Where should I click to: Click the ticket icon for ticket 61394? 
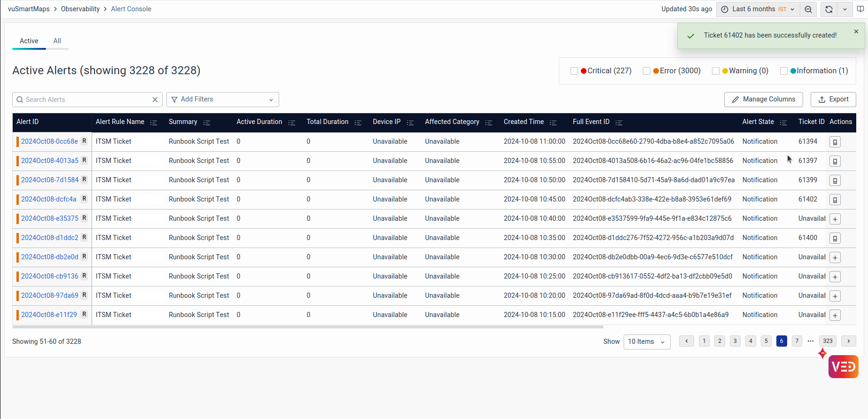click(x=835, y=142)
